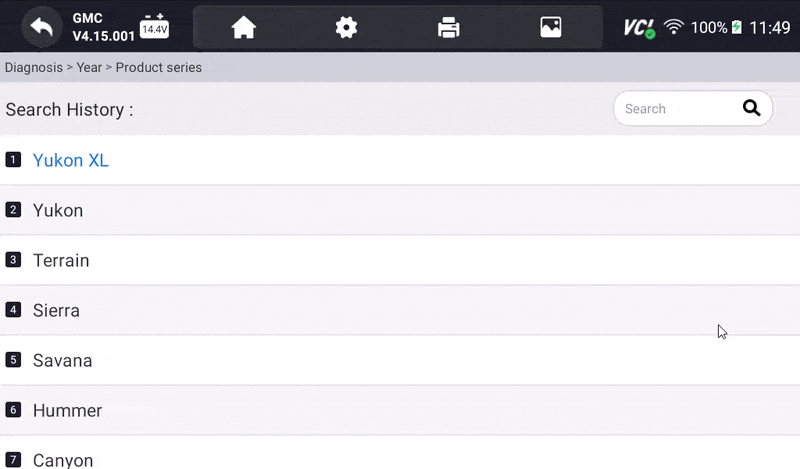Focus the Search input field
This screenshot has height=469, width=800.
coord(693,108)
